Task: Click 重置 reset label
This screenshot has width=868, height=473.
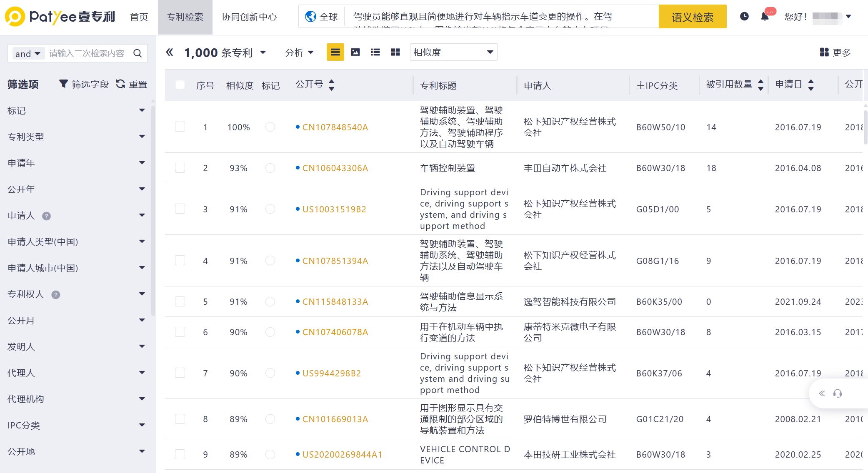Action: 138,84
